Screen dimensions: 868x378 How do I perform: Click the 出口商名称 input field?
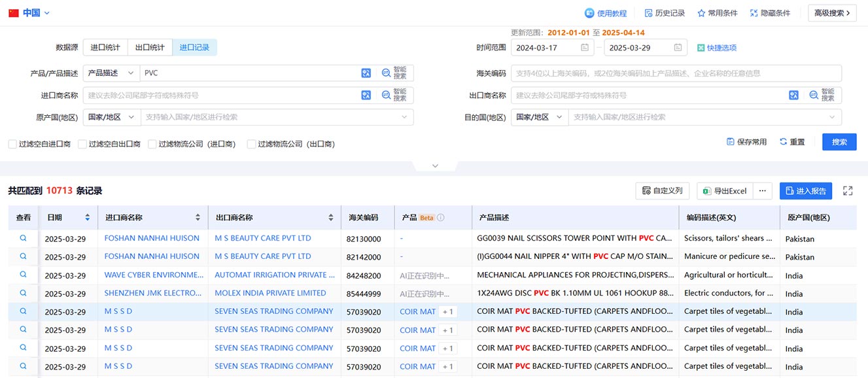click(x=650, y=95)
